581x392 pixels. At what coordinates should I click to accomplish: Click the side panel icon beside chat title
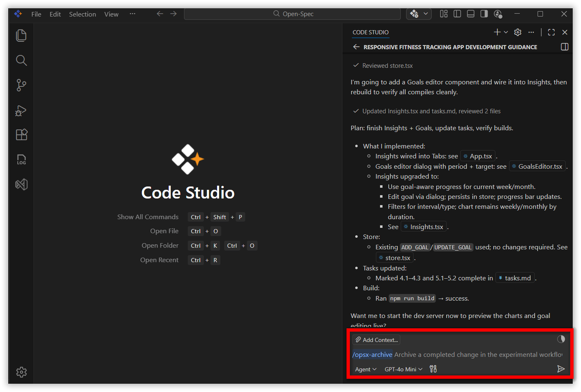[564, 47]
